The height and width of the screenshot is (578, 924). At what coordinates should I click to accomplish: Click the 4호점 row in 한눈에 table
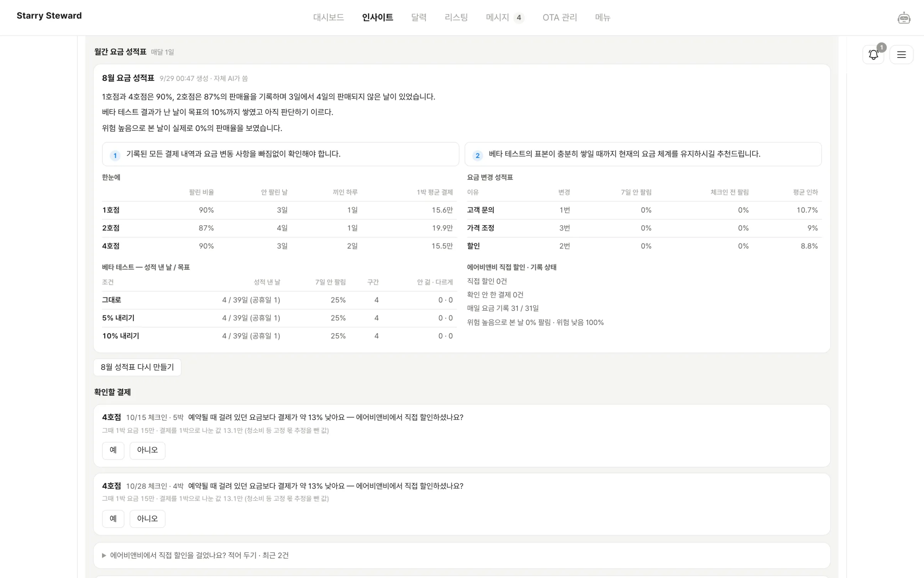point(279,246)
